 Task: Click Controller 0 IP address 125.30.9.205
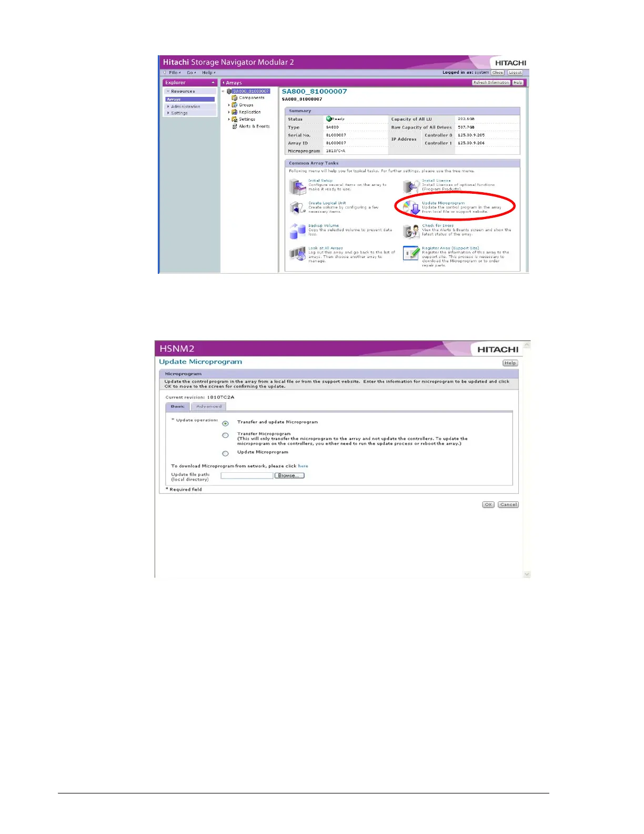click(x=471, y=135)
